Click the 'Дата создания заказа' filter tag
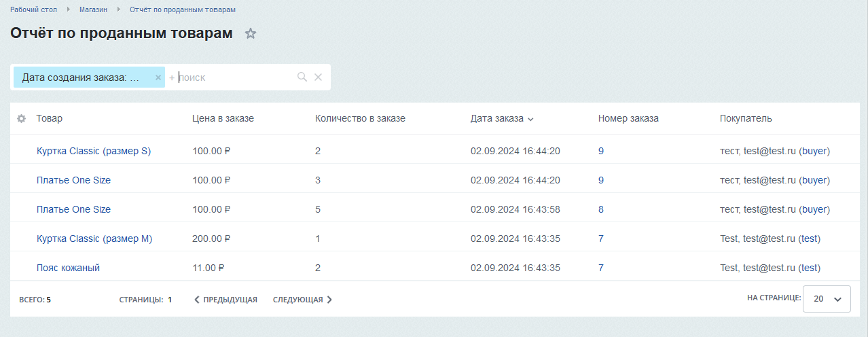 (81, 77)
